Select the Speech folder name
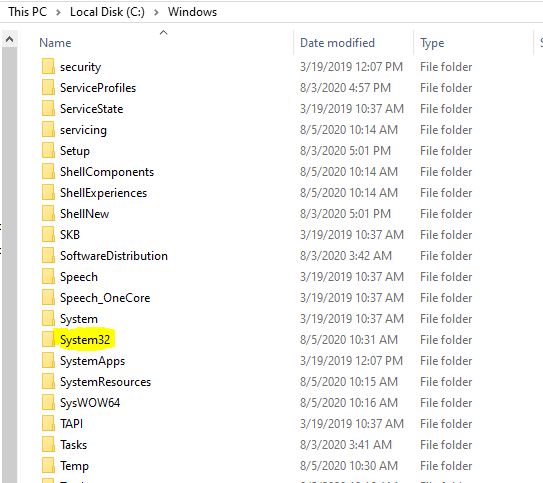Image resolution: width=543 pixels, height=483 pixels. coord(79,277)
